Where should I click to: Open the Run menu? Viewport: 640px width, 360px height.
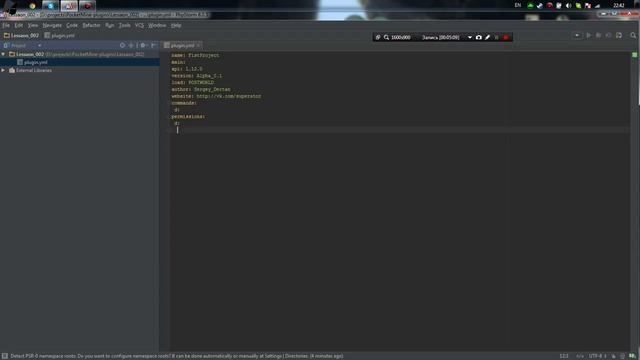pos(109,25)
